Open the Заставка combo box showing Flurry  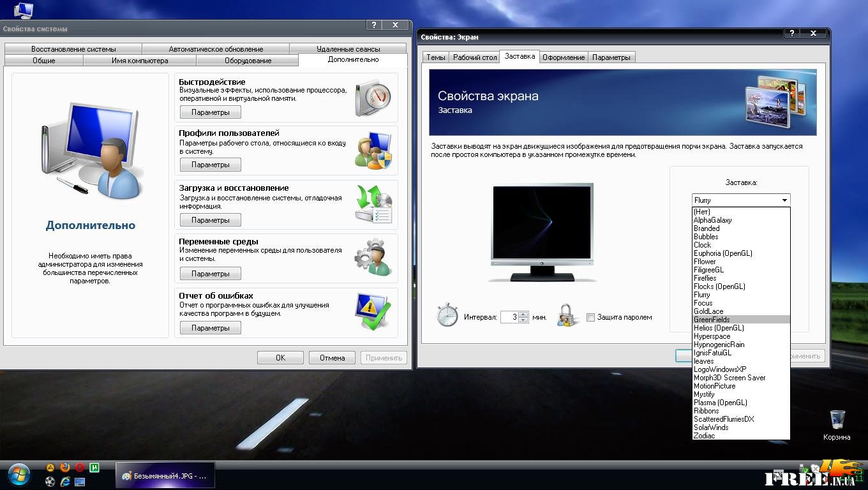pyautogui.click(x=741, y=200)
